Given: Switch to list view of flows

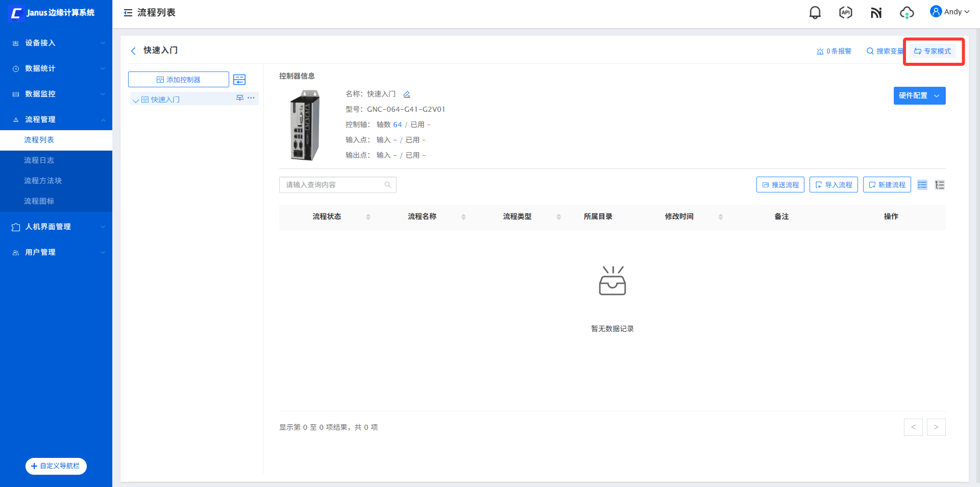Looking at the screenshot, I should click(922, 185).
